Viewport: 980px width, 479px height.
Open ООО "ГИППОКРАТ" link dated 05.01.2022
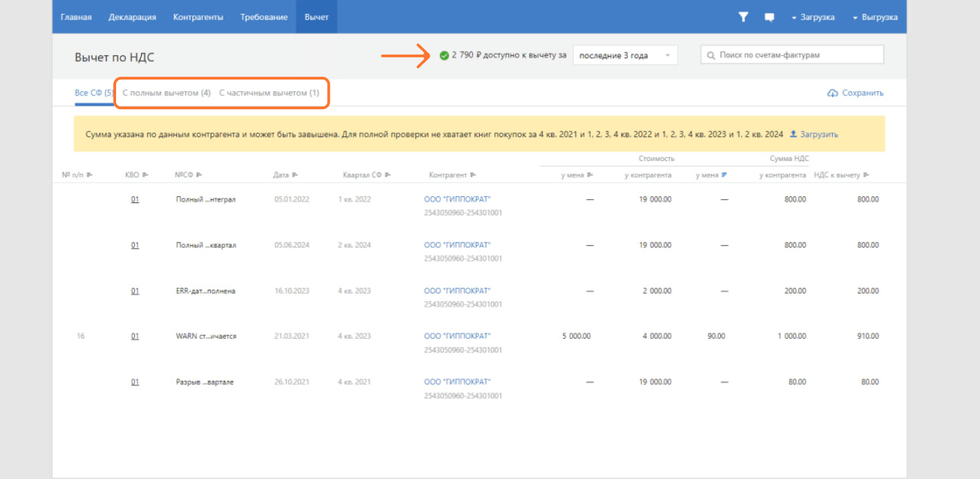[x=458, y=200]
